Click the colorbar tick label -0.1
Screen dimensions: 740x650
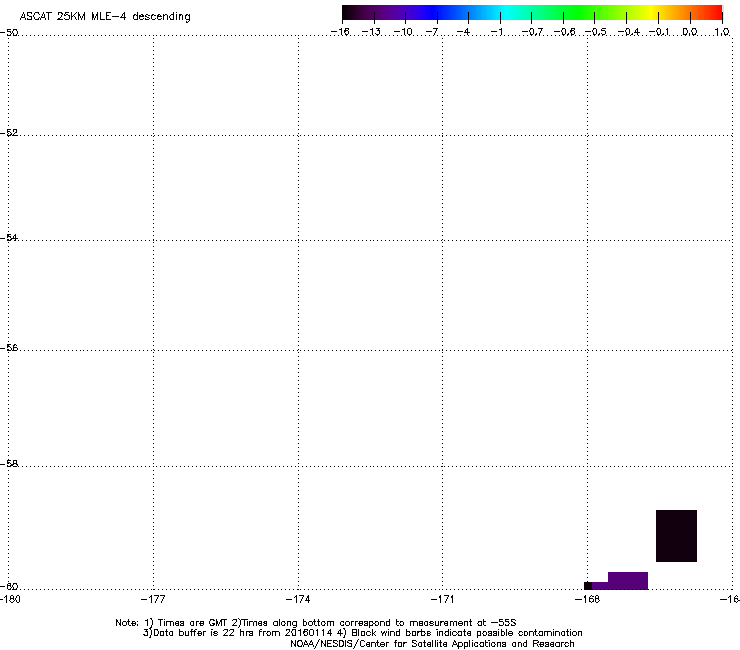pos(659,32)
